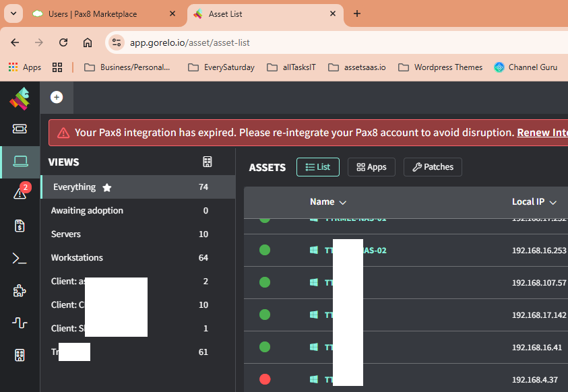Open Alerts icon with red badge
This screenshot has height=392, width=568.
click(20, 193)
